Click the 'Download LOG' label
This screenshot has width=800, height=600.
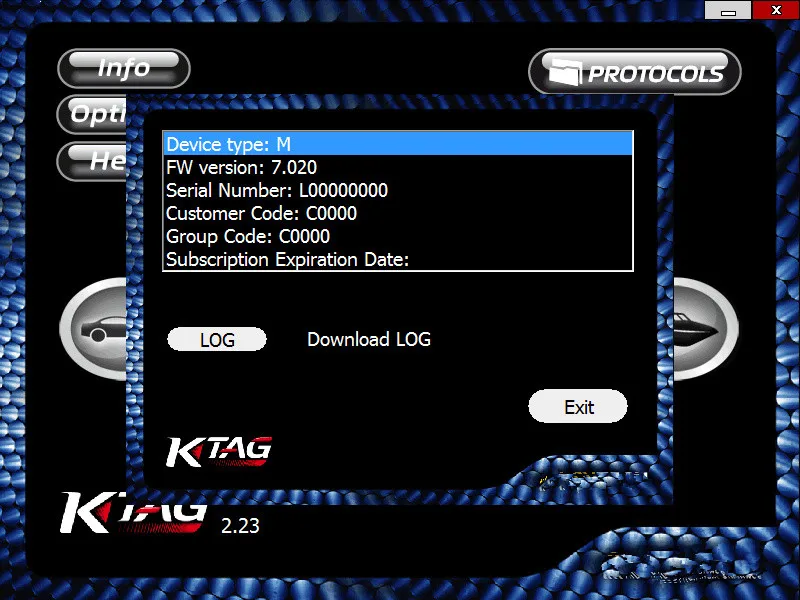tap(369, 339)
